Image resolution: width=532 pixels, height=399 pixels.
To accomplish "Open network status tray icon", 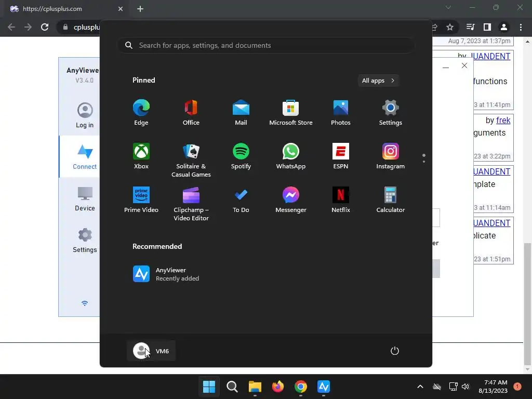I will point(453,387).
